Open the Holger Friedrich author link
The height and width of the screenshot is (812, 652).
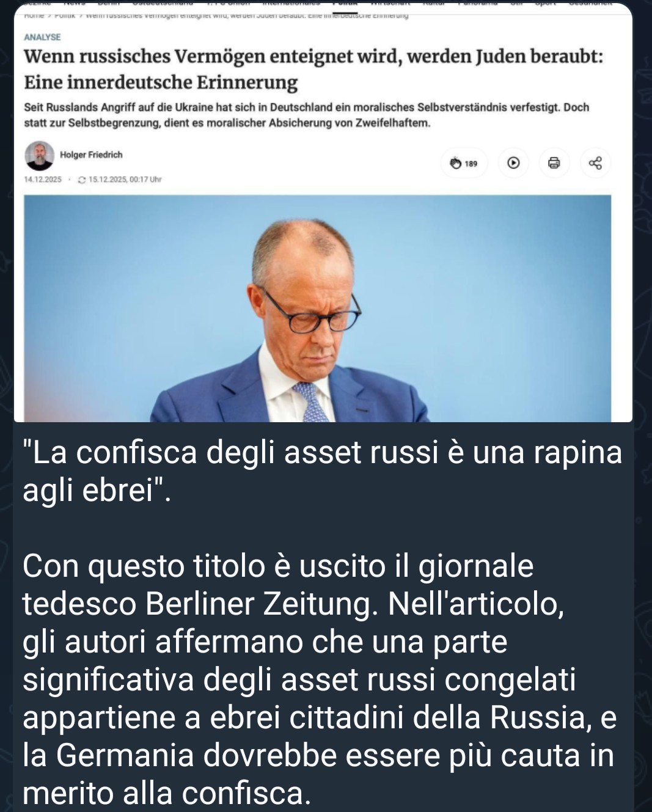coord(91,155)
